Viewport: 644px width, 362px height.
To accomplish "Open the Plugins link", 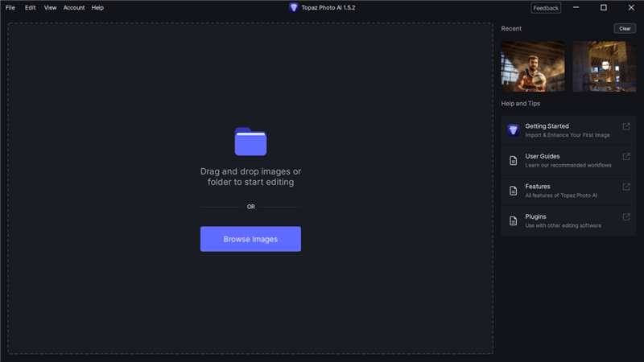I will pyautogui.click(x=568, y=220).
